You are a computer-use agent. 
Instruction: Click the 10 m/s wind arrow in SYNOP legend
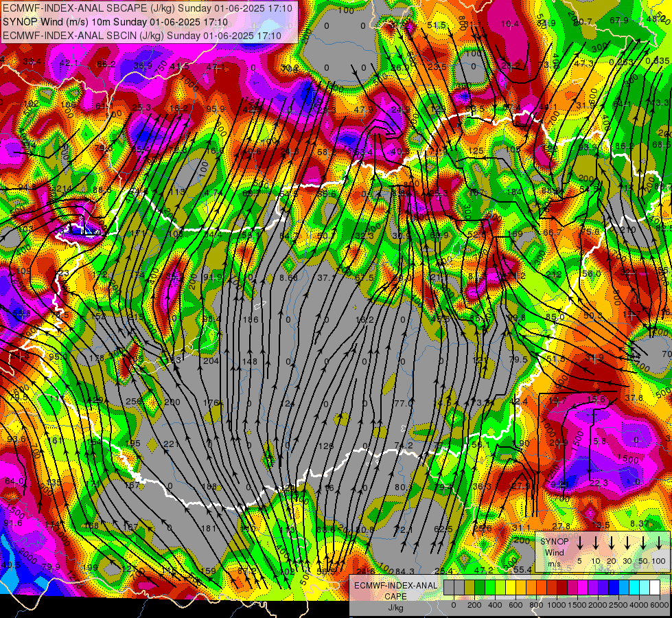595,543
